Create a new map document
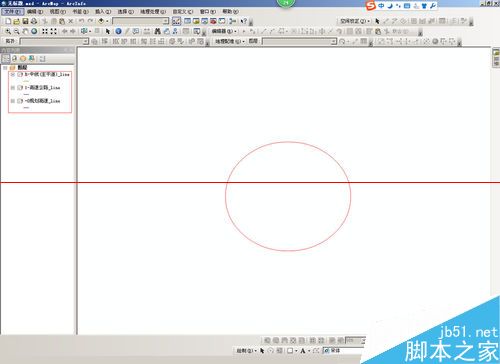This screenshot has width=500, height=364. pyautogui.click(x=8, y=21)
